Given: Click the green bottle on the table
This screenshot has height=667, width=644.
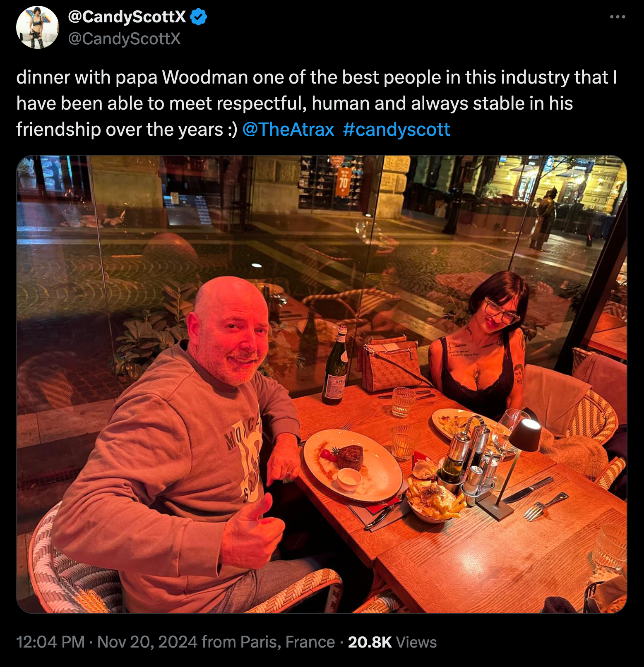Looking at the screenshot, I should (x=335, y=365).
